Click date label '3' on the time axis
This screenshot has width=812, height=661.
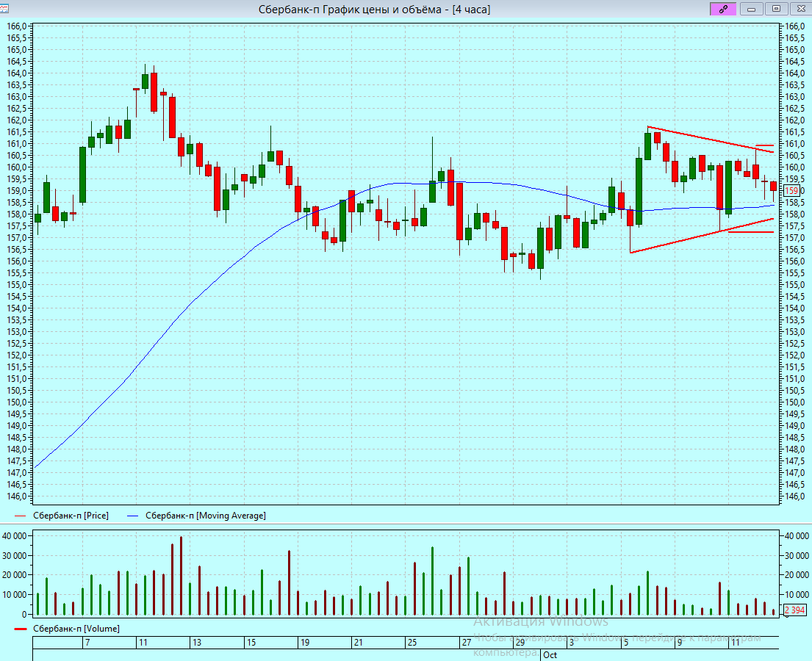tap(572, 643)
